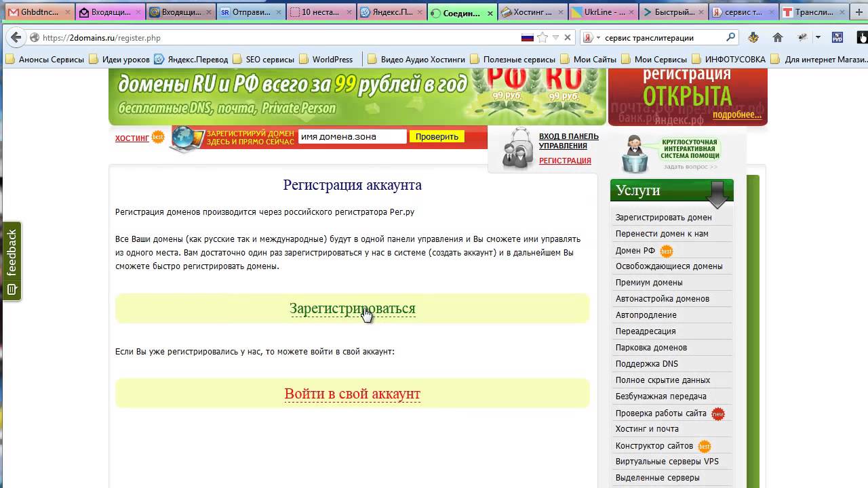Open Освобождающиеся домены link
Image resolution: width=868 pixels, height=488 pixels.
669,266
